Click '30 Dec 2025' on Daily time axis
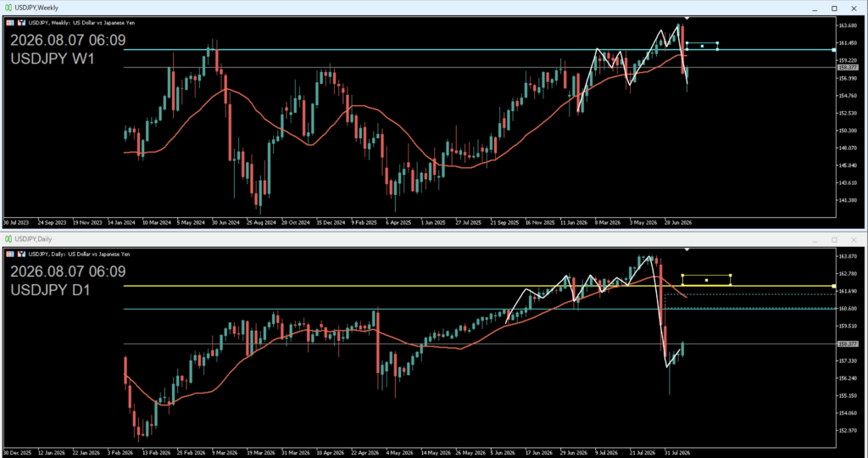 [x=18, y=452]
